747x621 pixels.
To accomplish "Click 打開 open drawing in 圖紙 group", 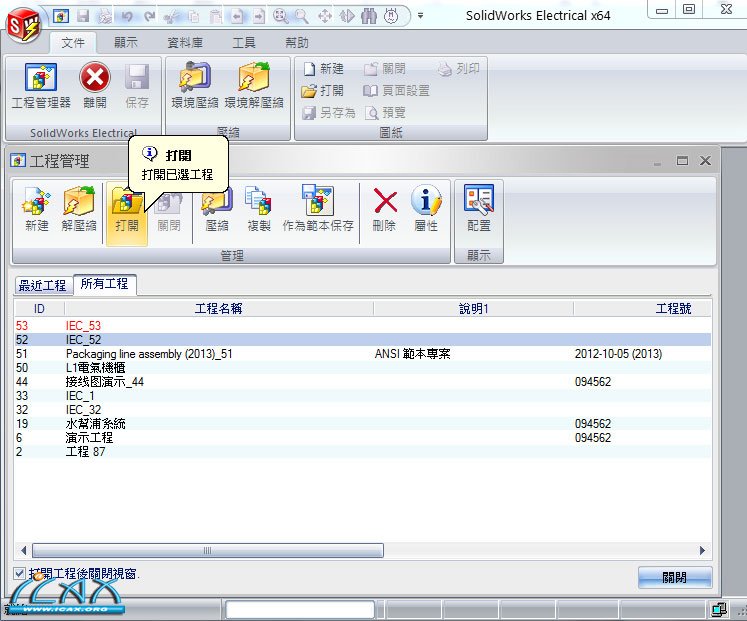I will point(323,90).
